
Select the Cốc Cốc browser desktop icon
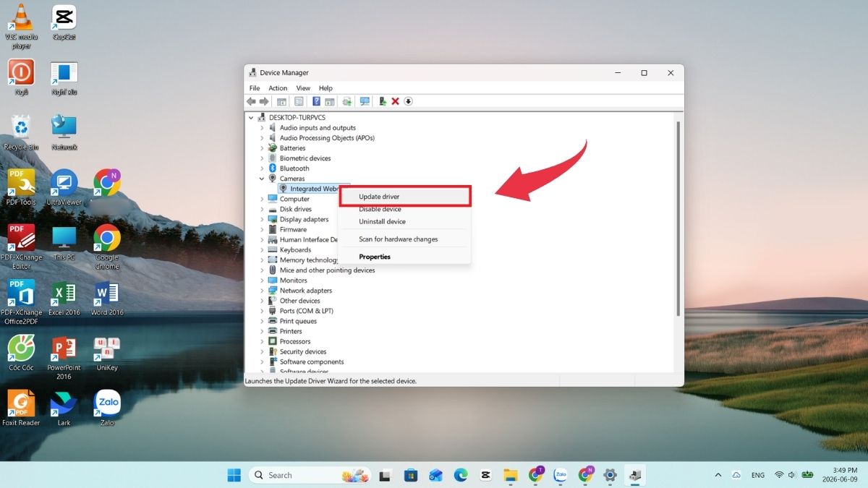(22, 353)
